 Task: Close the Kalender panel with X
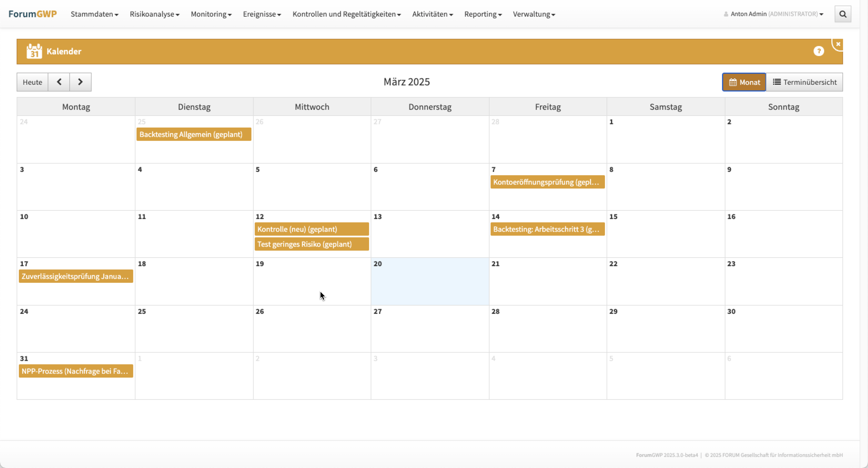point(838,44)
